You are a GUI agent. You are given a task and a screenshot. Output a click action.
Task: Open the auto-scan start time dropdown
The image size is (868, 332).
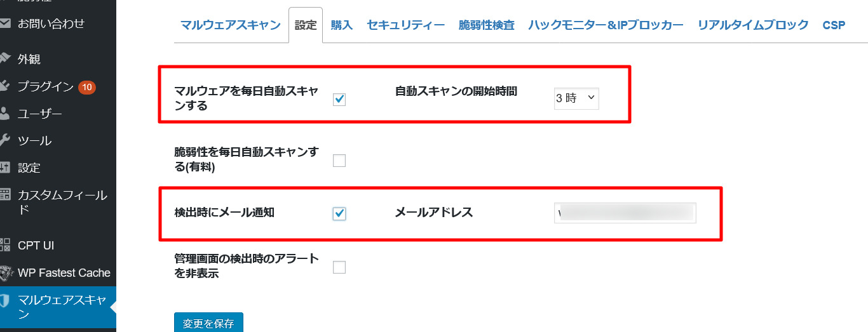(576, 98)
